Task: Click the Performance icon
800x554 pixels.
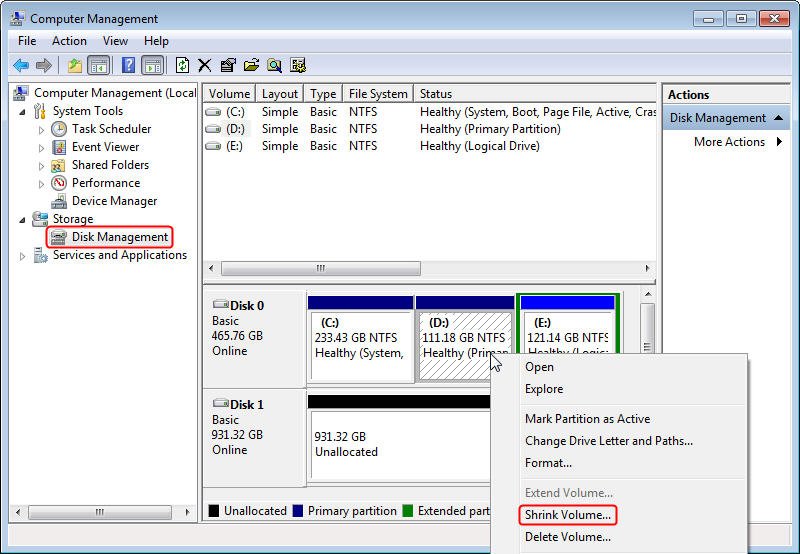Action: click(x=59, y=183)
